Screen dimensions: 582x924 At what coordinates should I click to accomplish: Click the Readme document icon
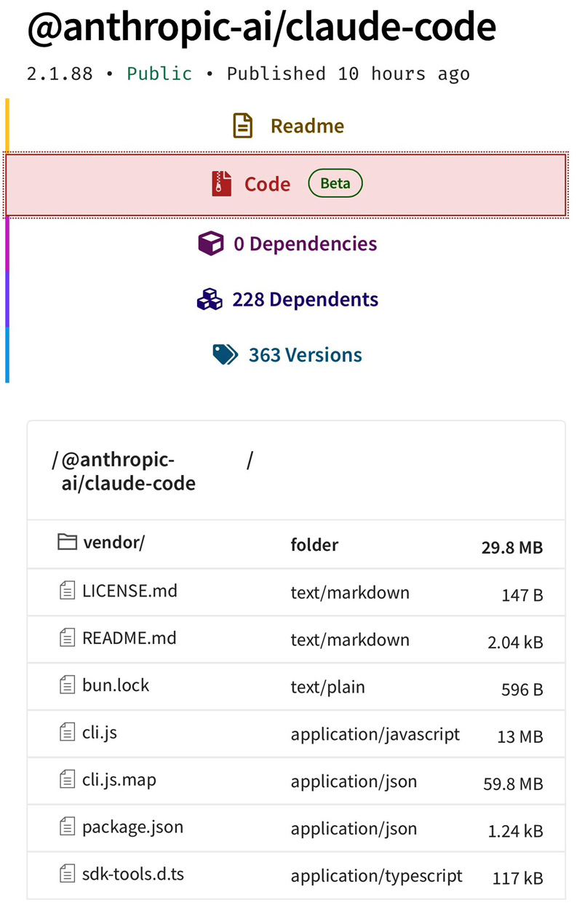point(242,125)
